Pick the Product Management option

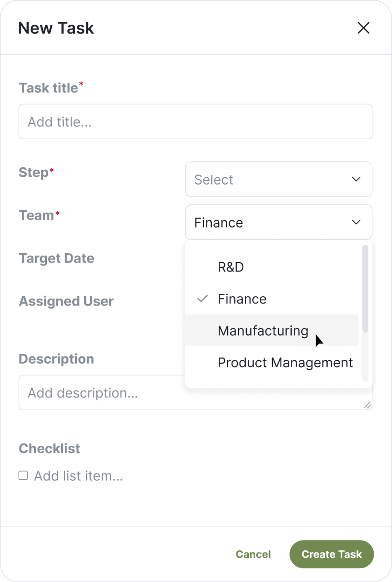[272, 363]
